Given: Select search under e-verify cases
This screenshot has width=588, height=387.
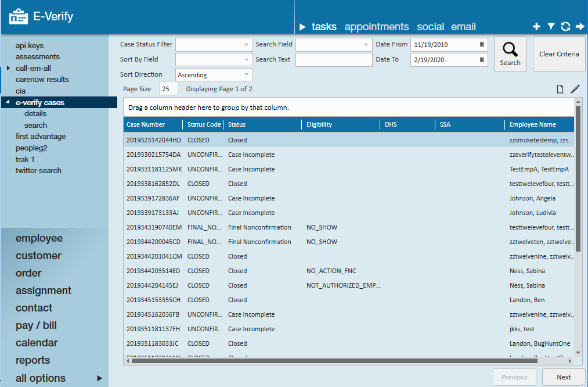Looking at the screenshot, I should pyautogui.click(x=35, y=125).
